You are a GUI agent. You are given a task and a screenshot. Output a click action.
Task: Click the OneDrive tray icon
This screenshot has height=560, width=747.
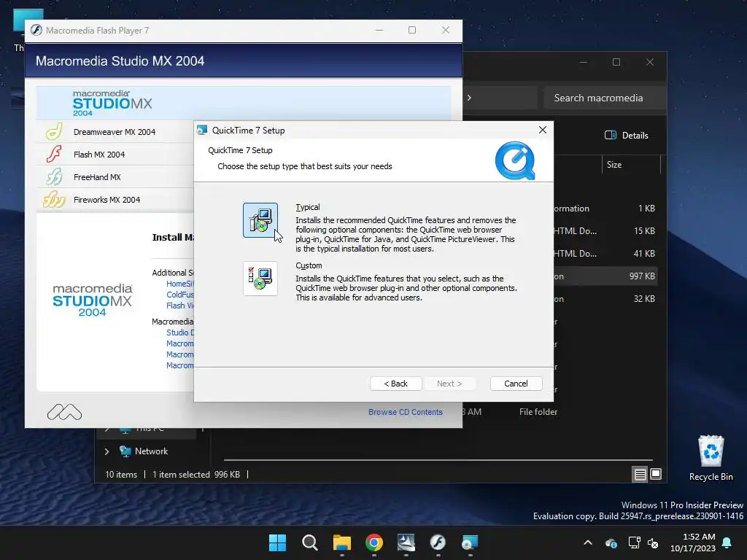click(611, 542)
